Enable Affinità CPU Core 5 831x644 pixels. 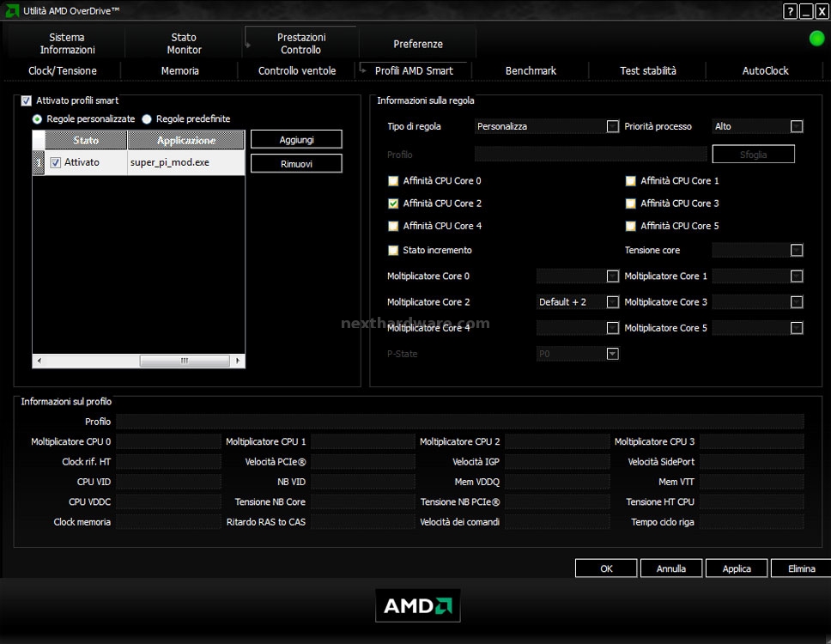[631, 227]
